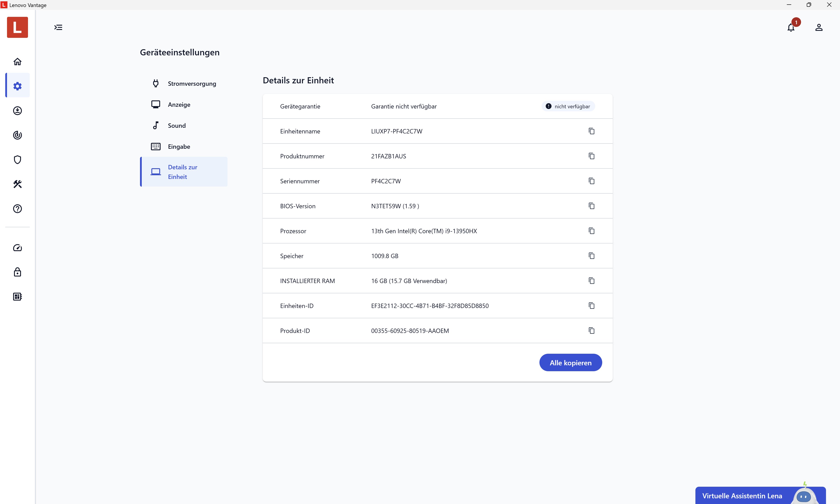Click BIOS value N3TET59W (1.59 )
Viewport: 840px width, 504px height.
[x=395, y=206]
